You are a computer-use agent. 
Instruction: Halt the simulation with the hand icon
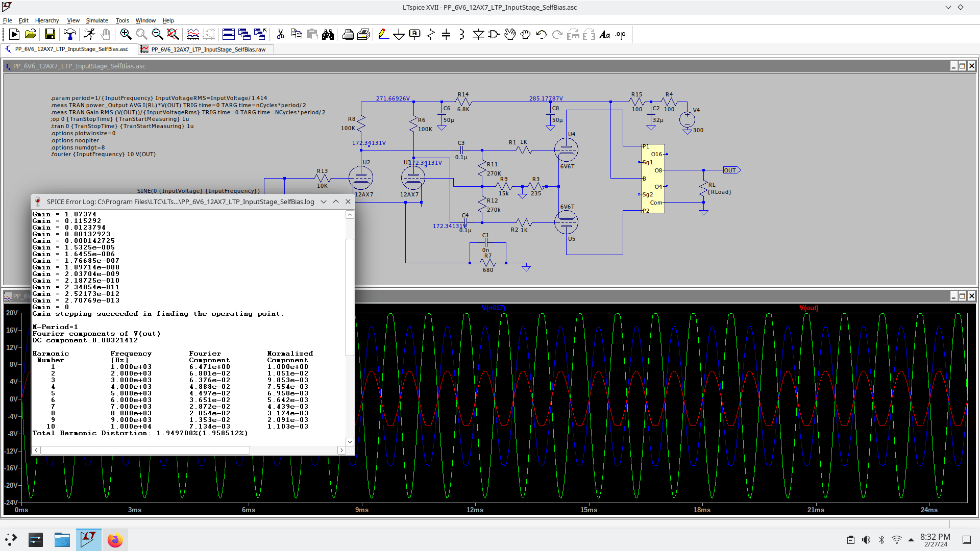(x=106, y=34)
